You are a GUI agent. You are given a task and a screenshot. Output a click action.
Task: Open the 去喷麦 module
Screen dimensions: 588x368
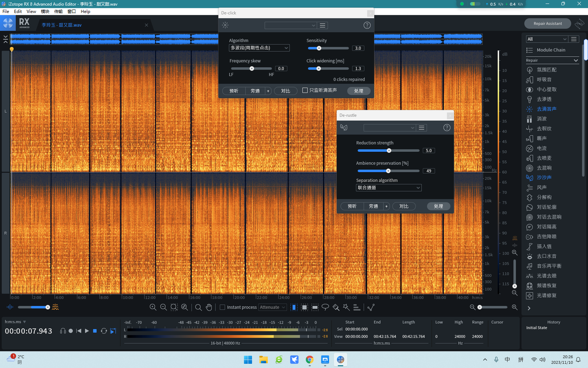click(x=544, y=158)
